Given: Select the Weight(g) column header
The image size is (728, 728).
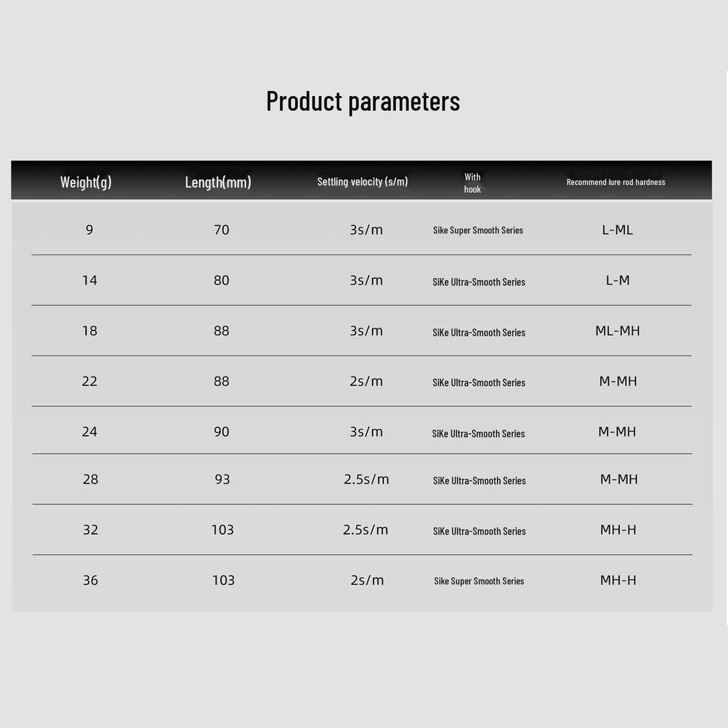Looking at the screenshot, I should coord(85,182).
